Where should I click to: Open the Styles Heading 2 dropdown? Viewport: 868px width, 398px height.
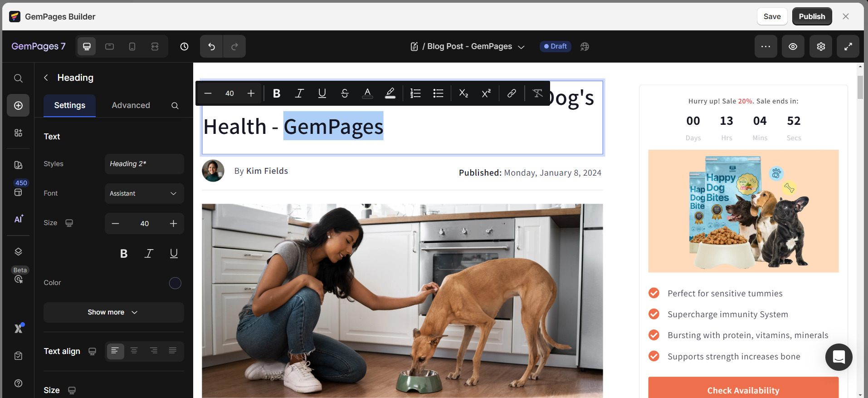click(x=144, y=164)
